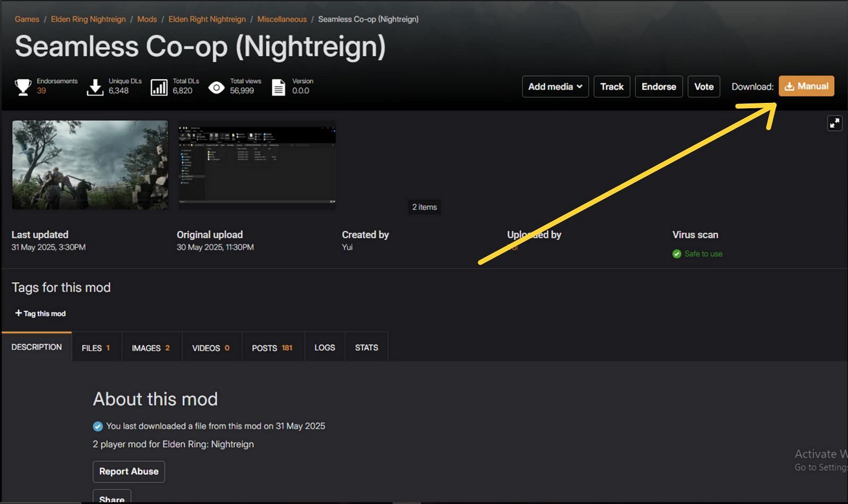Endorse this mod
This screenshot has width=848, height=504.
(x=659, y=86)
